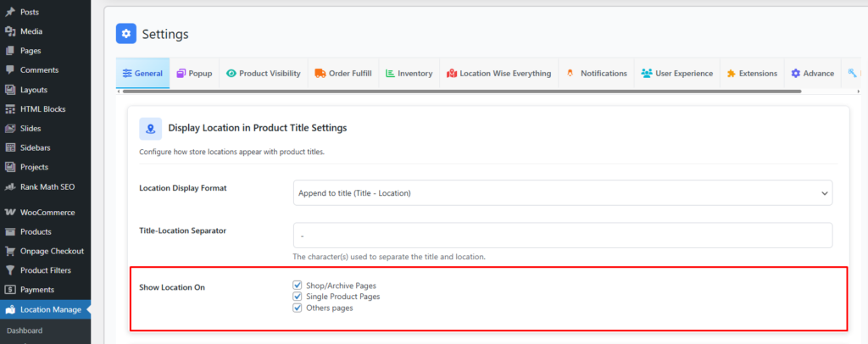Open WooCommerce in the admin sidebar
Image resolution: width=868 pixels, height=344 pixels.
pos(47,213)
